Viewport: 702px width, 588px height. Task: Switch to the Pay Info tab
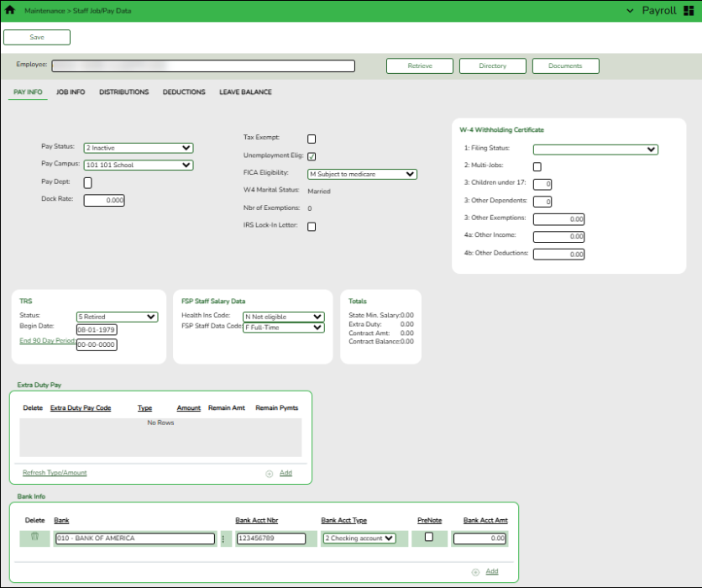click(x=28, y=92)
